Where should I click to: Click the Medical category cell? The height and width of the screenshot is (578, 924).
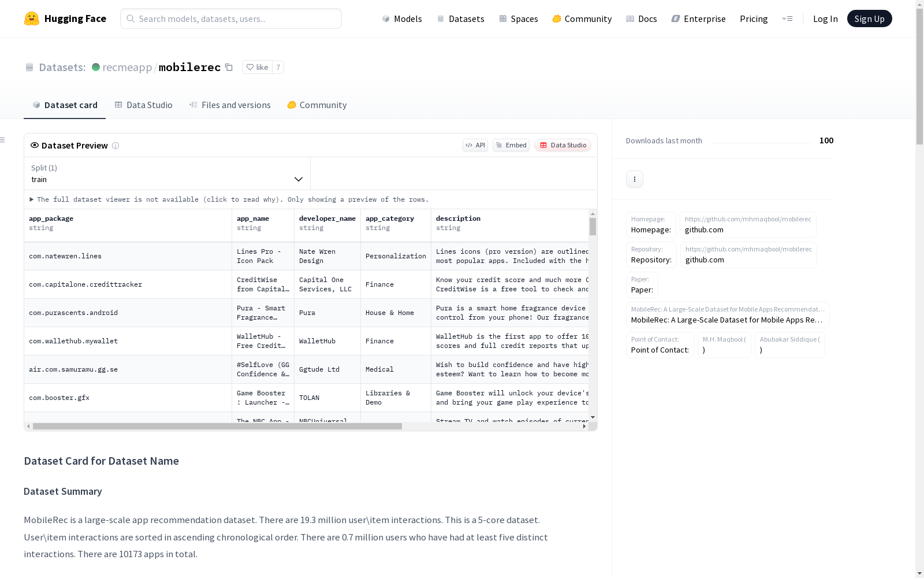click(x=396, y=369)
